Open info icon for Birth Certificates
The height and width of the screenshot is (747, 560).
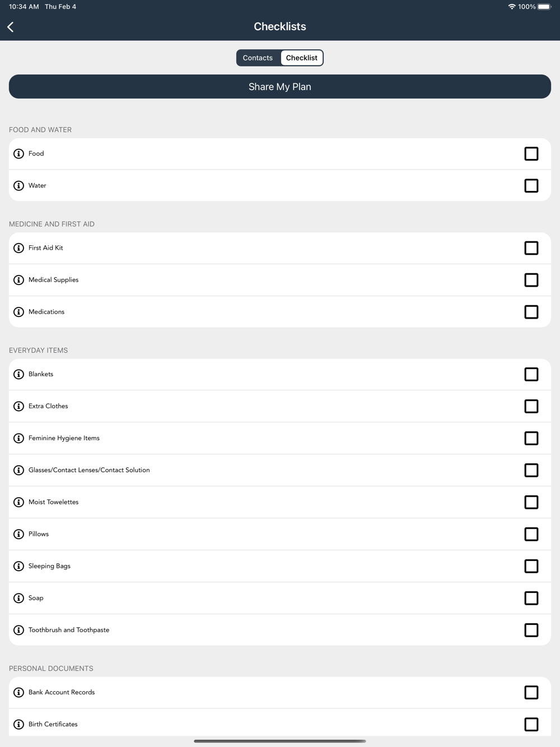[x=18, y=724]
